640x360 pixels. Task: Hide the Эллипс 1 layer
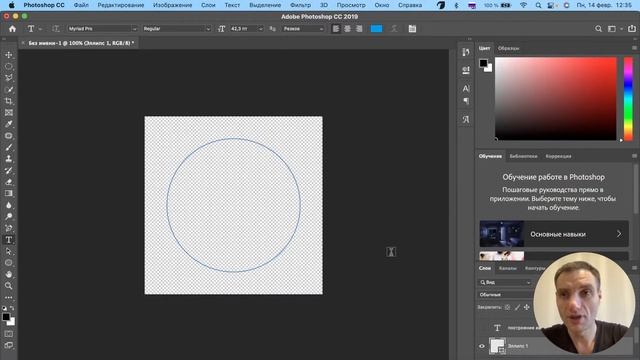pos(482,346)
